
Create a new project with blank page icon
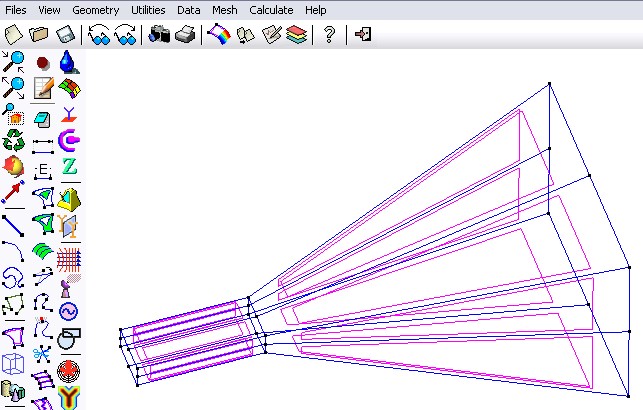click(14, 34)
